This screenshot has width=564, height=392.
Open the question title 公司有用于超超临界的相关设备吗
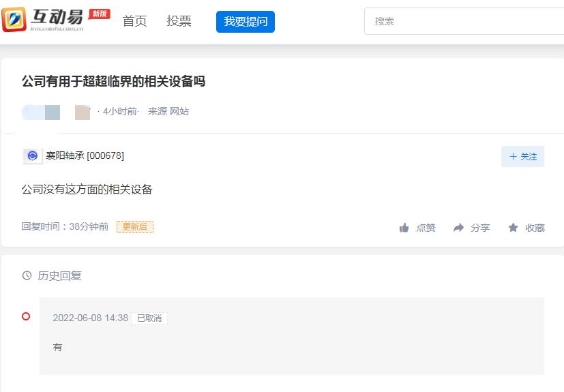(x=114, y=81)
